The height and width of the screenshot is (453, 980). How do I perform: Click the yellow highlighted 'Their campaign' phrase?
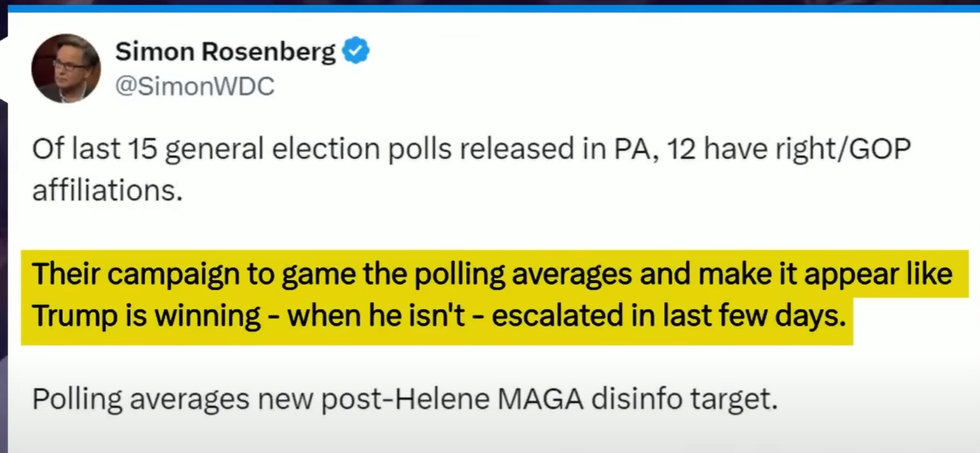click(x=135, y=275)
